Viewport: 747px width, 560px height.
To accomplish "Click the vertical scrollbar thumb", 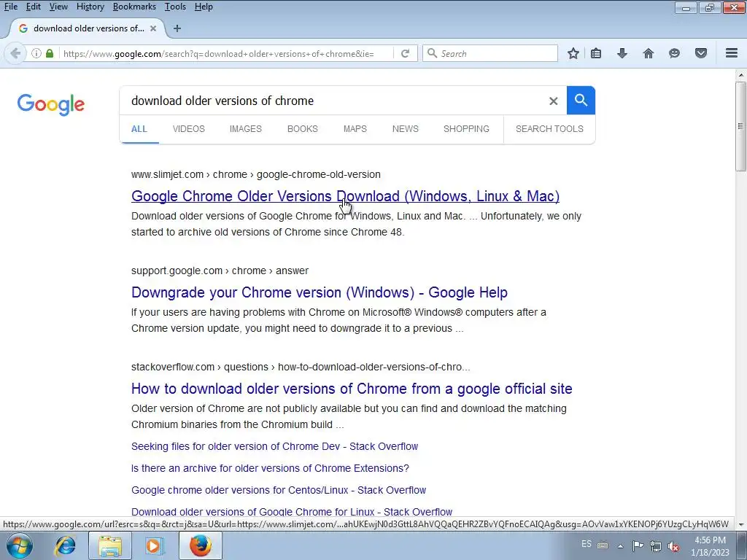I will pos(741,126).
